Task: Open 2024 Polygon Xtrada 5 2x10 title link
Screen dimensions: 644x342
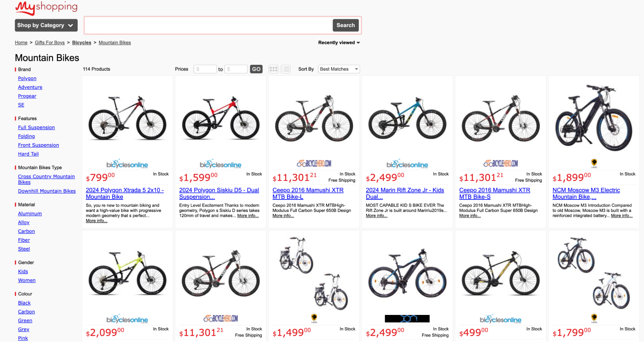Action: [x=125, y=193]
